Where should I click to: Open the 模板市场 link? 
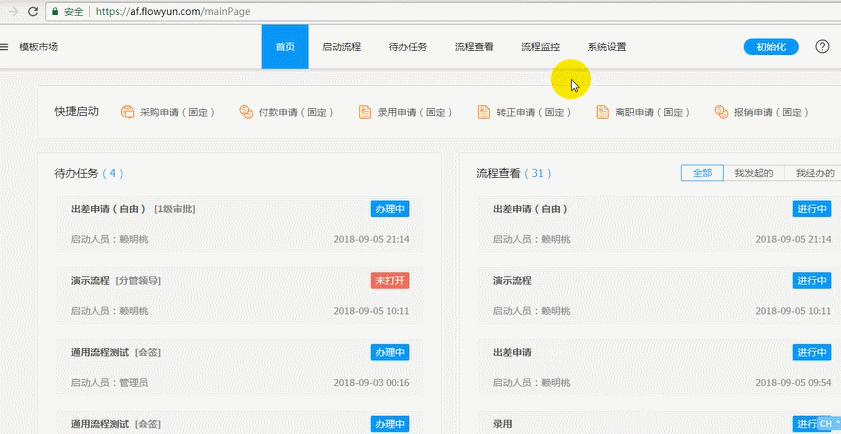click(x=39, y=47)
